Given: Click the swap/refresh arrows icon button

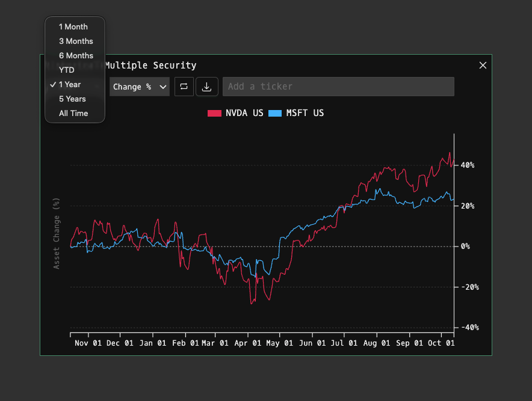Looking at the screenshot, I should point(184,87).
